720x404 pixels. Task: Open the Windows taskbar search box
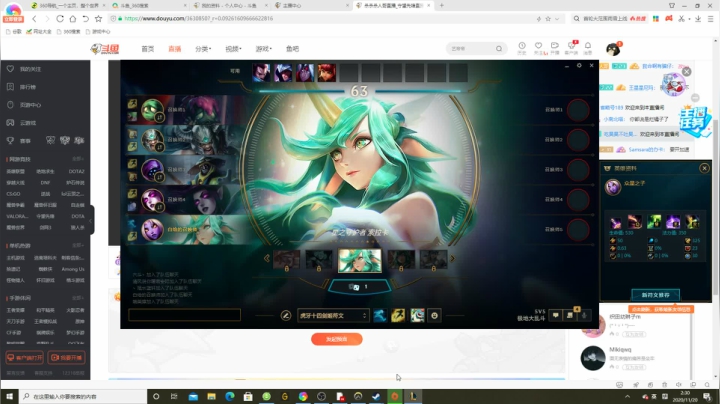[83, 396]
